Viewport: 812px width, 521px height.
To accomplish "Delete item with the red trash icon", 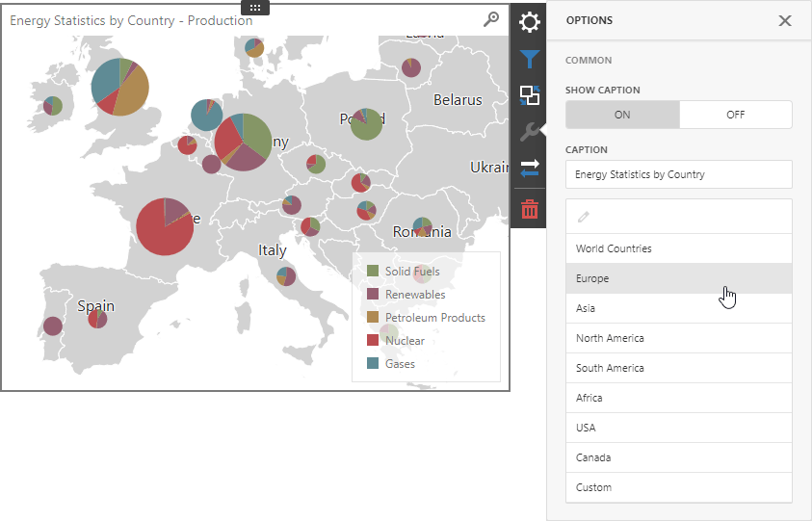I will 529,209.
